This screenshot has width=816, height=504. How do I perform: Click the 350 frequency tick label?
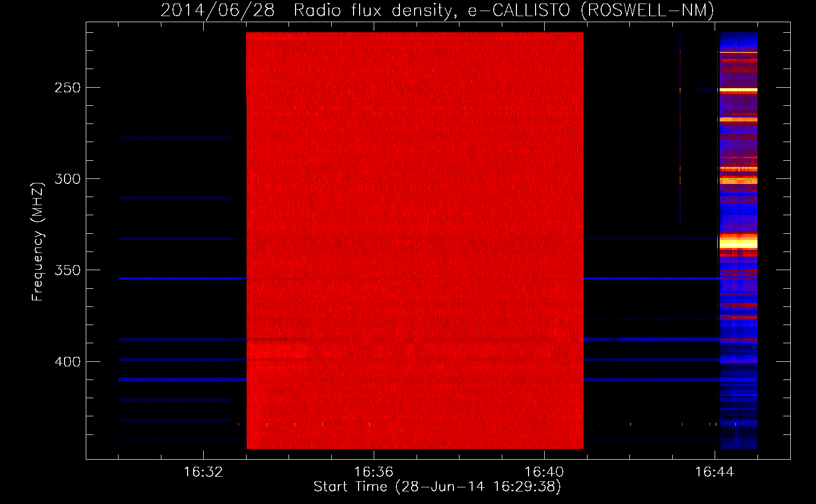click(x=68, y=270)
